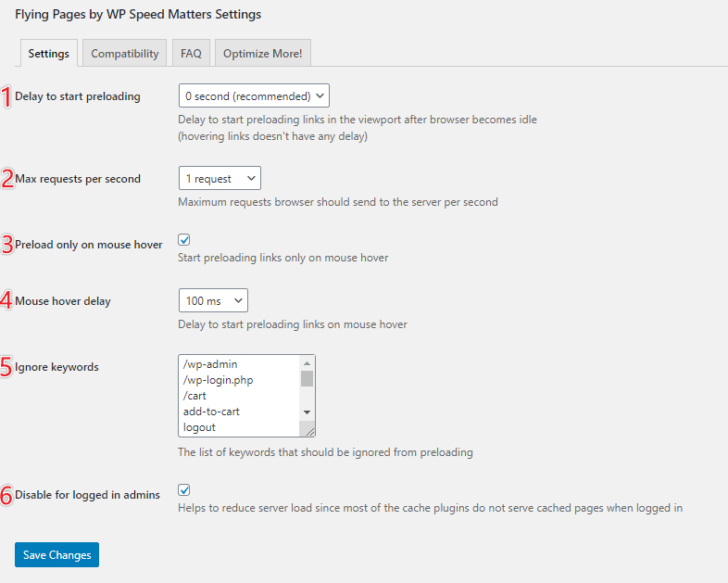The image size is (728, 583).
Task: Click the scroll down arrow in Ignore keywords box
Action: click(308, 412)
